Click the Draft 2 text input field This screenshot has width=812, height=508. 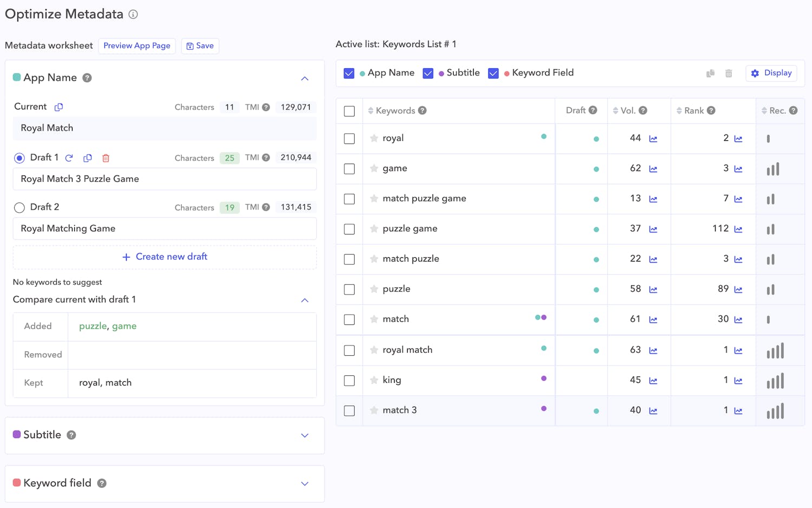(x=164, y=228)
